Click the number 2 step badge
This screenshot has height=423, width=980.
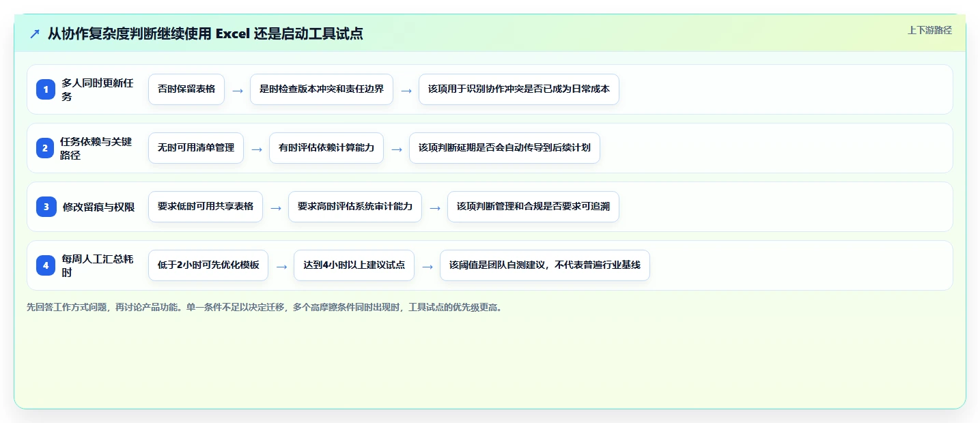(x=45, y=148)
